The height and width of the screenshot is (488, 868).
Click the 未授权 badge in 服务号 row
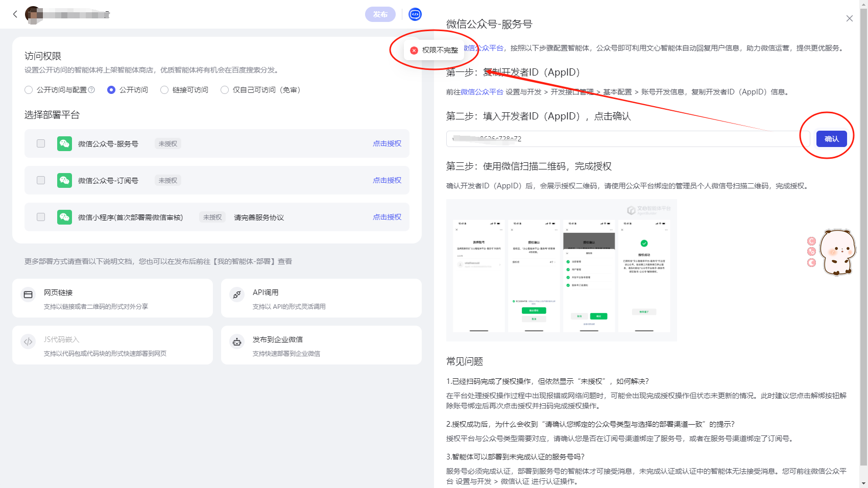168,144
